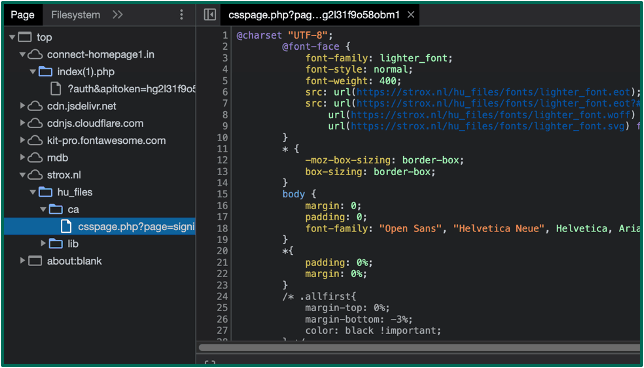Click the "font-family: lighter_font" declaration
This screenshot has width=644, height=368.
(x=379, y=58)
